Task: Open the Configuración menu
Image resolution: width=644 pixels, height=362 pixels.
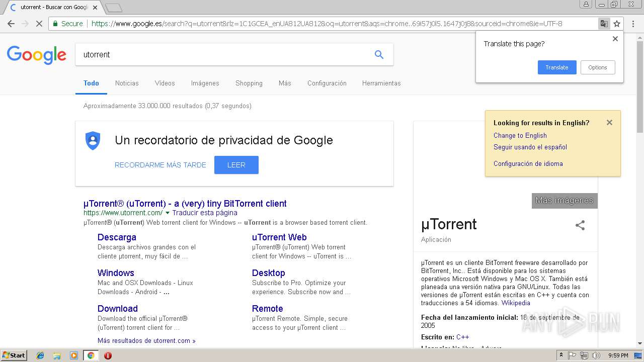Action: point(327,83)
